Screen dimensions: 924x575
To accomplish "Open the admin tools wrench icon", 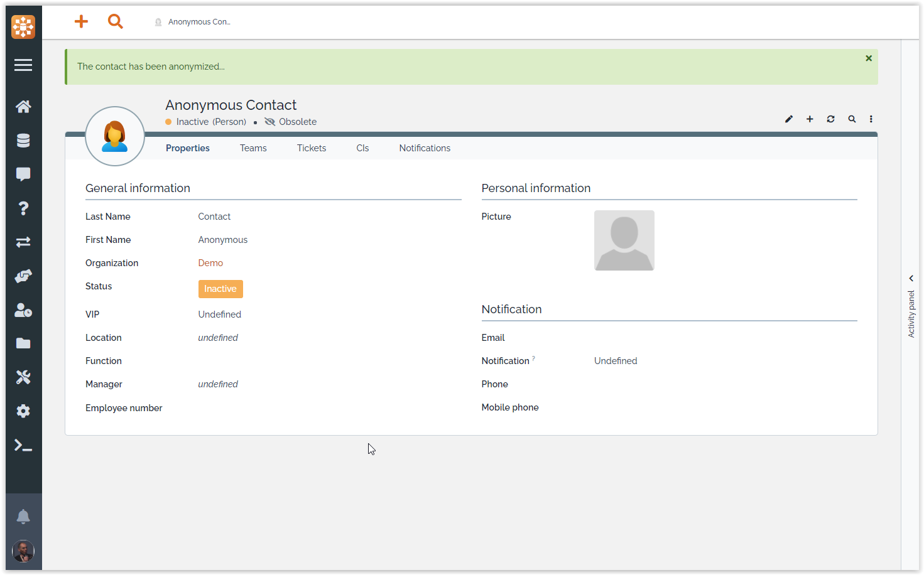I will tap(23, 377).
